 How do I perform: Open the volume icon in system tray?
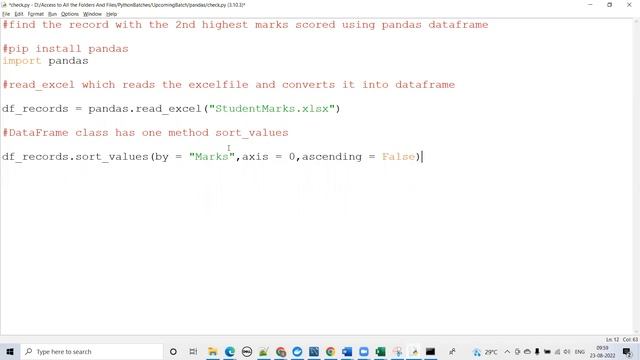pos(567,351)
